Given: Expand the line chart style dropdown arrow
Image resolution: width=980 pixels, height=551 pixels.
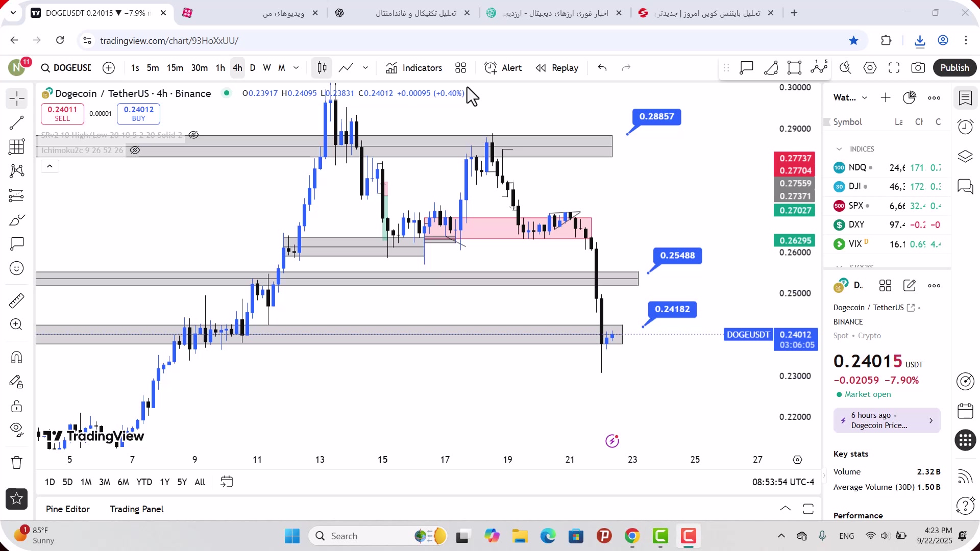Looking at the screenshot, I should point(365,68).
